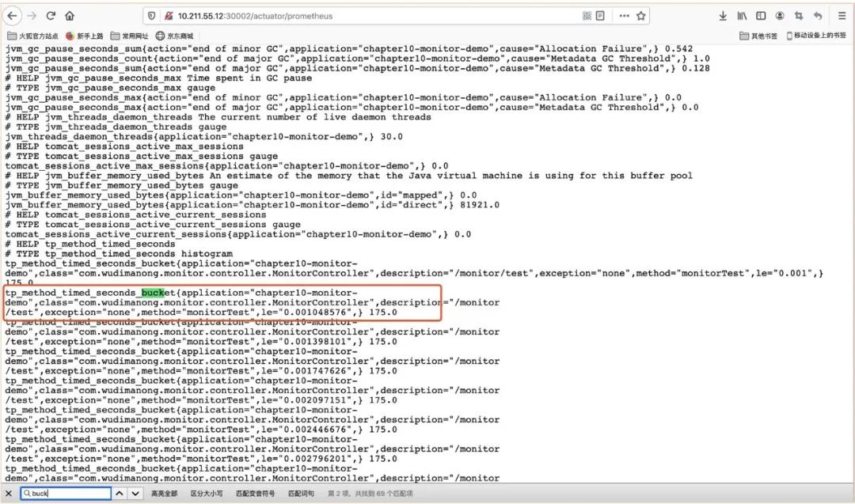Click jvm_threads_daemon_threads value 30.0 line
Viewport: 855px width, 504px height.
point(204,137)
